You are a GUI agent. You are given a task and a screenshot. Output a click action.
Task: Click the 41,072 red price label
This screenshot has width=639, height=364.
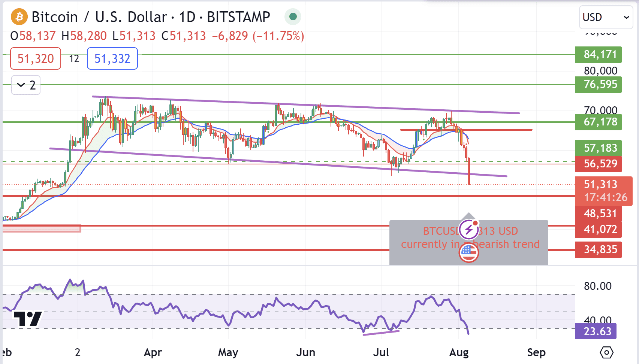click(599, 229)
